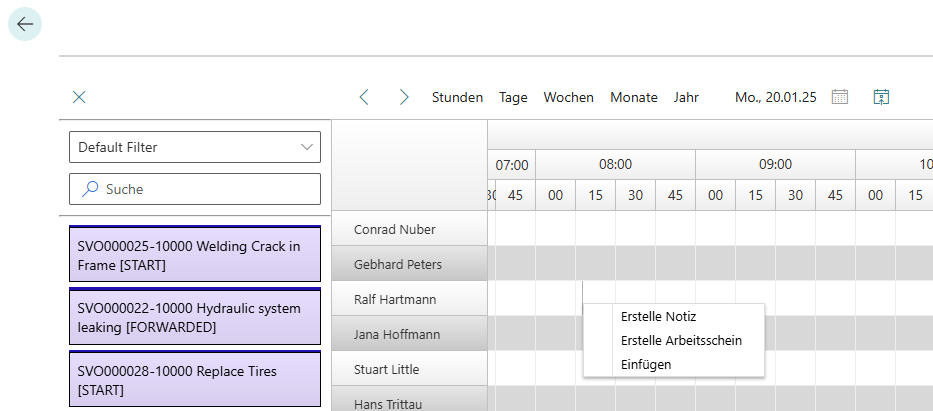The width and height of the screenshot is (933, 411).
Task: Click the 08:00 hour header
Action: (615, 165)
